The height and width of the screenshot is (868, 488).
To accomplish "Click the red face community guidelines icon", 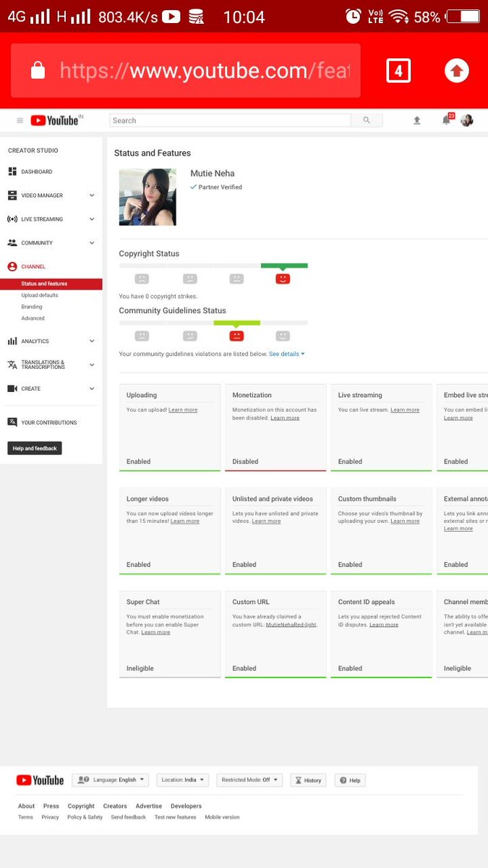I will 236,336.
